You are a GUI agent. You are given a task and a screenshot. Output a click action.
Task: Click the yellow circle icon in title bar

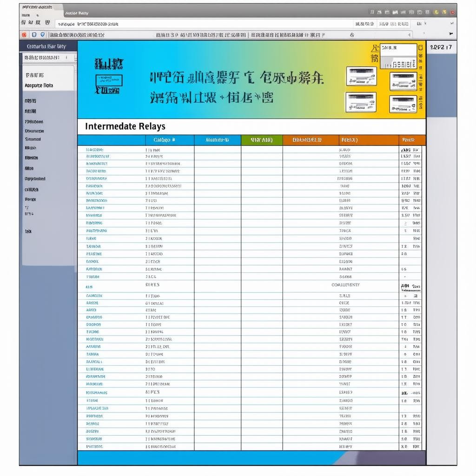pos(436,12)
